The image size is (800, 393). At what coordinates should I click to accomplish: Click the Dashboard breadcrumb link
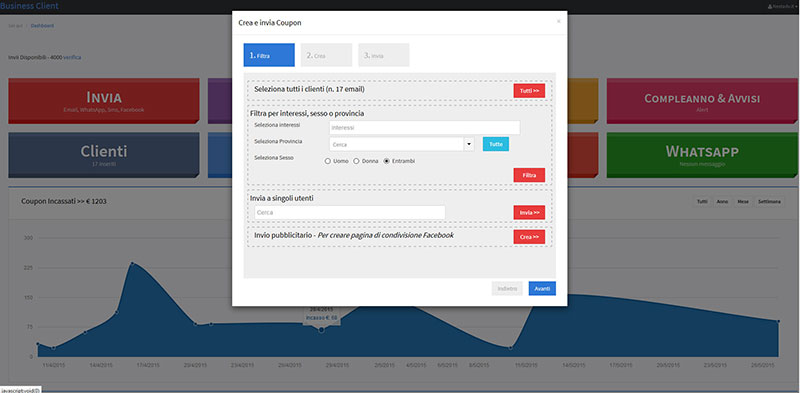(42, 26)
